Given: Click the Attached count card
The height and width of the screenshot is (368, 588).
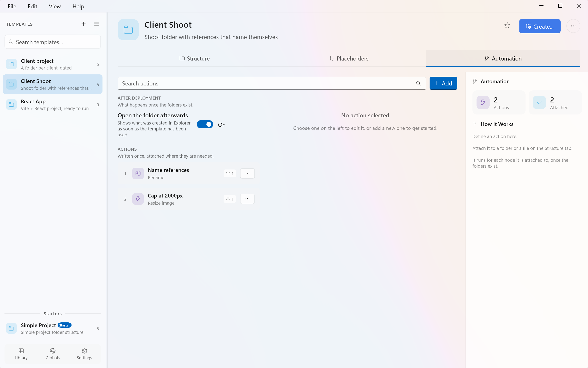Looking at the screenshot, I should 555,102.
